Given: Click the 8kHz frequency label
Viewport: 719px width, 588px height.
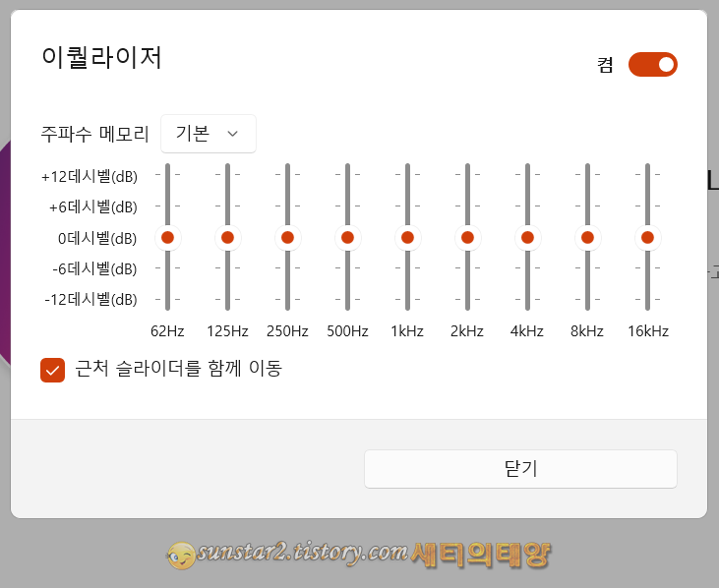Looking at the screenshot, I should 587,331.
